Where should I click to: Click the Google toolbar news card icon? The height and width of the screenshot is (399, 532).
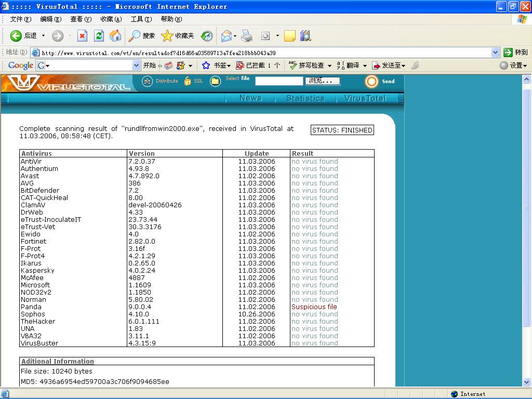point(168,65)
